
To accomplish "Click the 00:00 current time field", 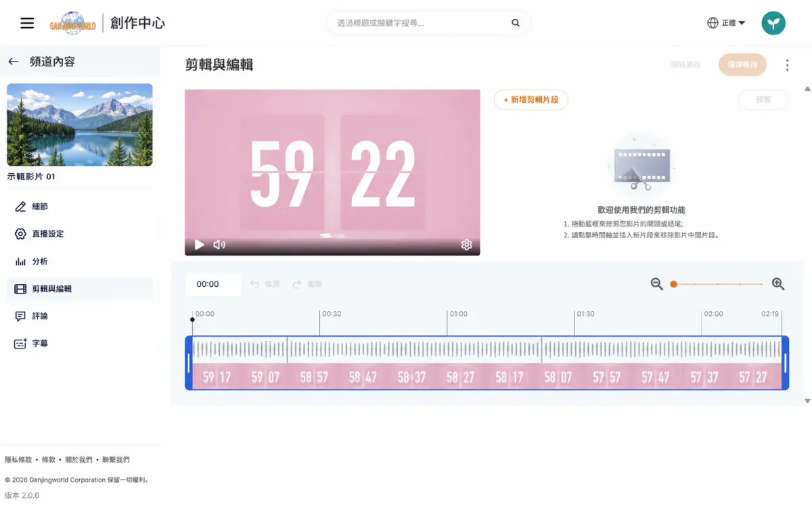I will (x=213, y=284).
